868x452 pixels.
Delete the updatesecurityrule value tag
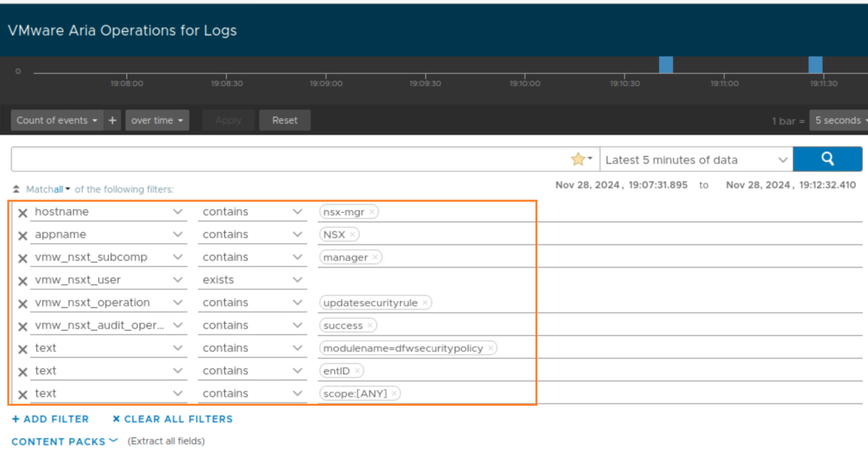[x=425, y=303]
